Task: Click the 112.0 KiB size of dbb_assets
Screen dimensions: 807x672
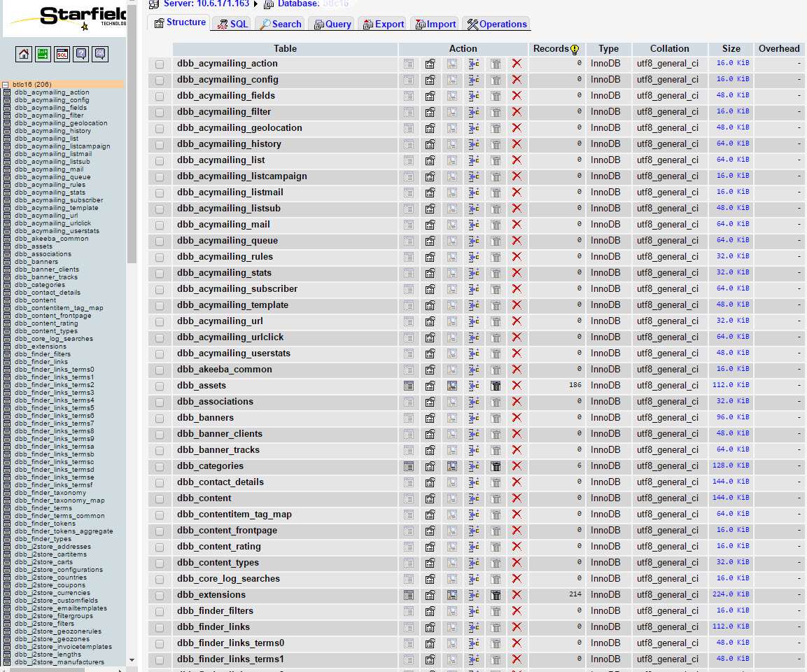Action: 731,385
